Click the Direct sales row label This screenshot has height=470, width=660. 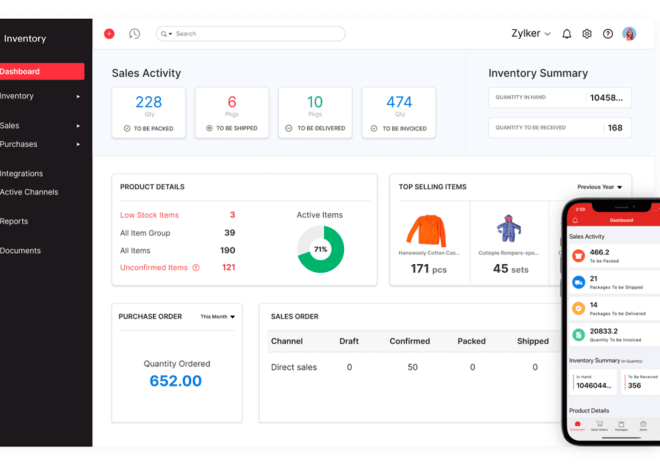point(294,367)
